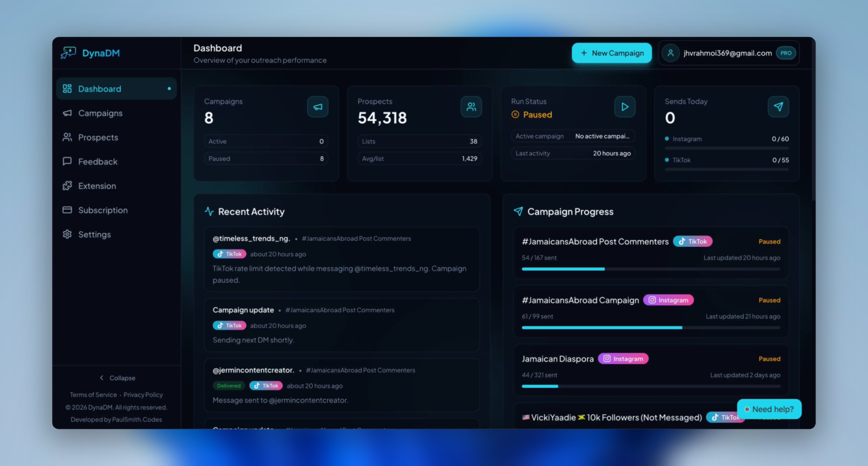The height and width of the screenshot is (466, 868).
Task: Click the activity icon beside Recent Activity
Action: [209, 211]
